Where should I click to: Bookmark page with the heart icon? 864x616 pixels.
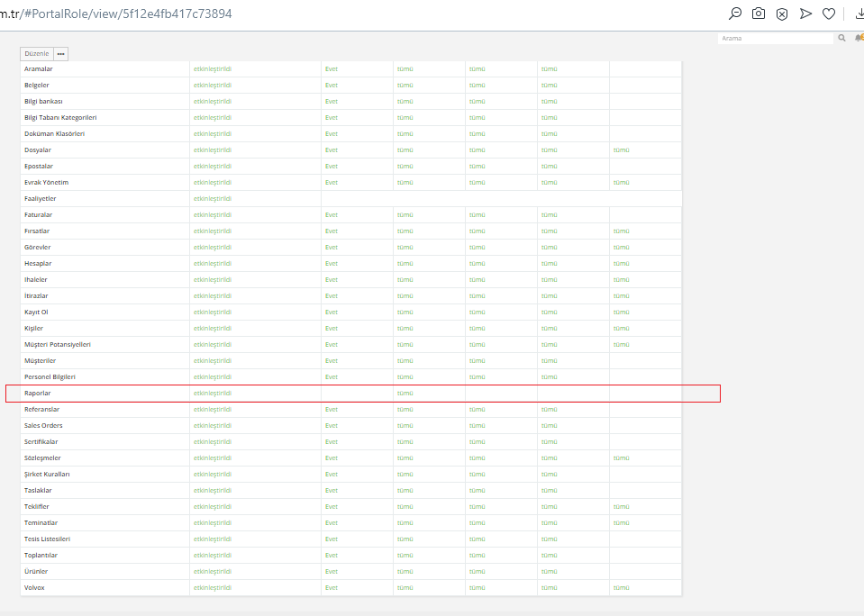click(829, 14)
